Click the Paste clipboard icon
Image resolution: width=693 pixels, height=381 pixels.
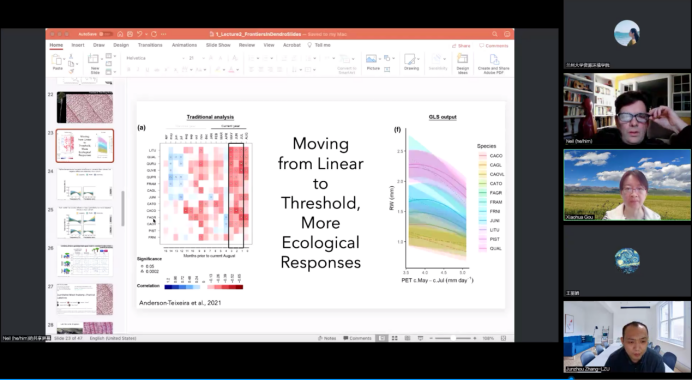click(x=57, y=60)
